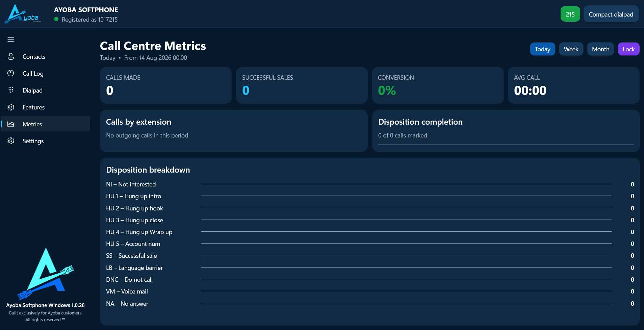Click the Metrics chart icon
Image resolution: width=644 pixels, height=330 pixels.
[11, 124]
